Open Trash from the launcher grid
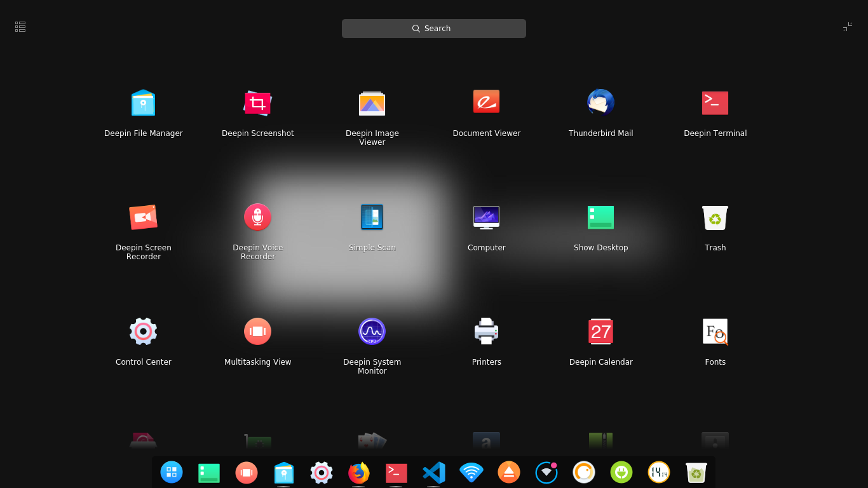 [715, 217]
